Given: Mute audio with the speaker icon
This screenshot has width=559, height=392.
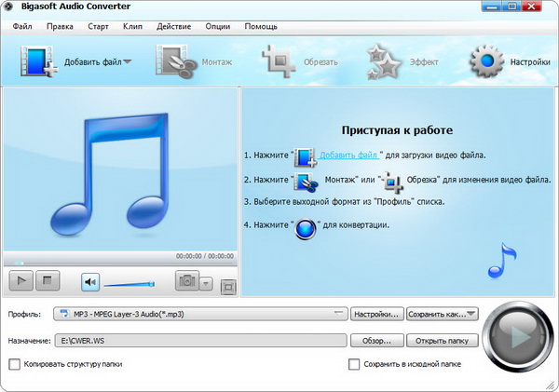Looking at the screenshot, I should point(90,281).
